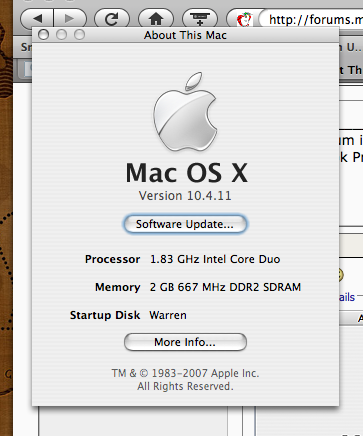
Task: Click the forums URL address field
Action: click(310, 19)
